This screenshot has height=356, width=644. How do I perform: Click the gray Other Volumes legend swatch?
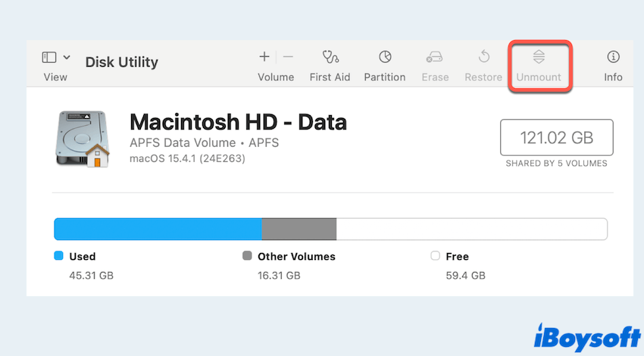coord(247,256)
